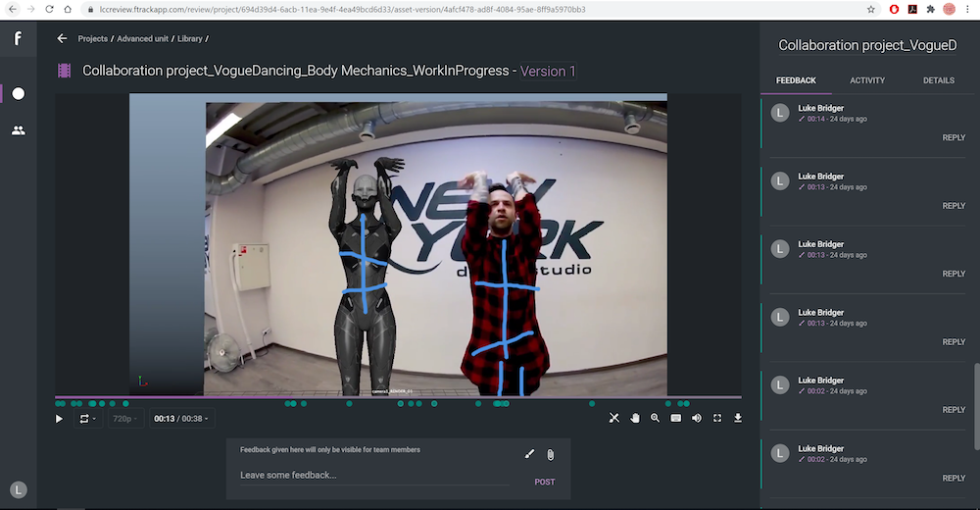Switch to the DETAILS tab

(938, 80)
